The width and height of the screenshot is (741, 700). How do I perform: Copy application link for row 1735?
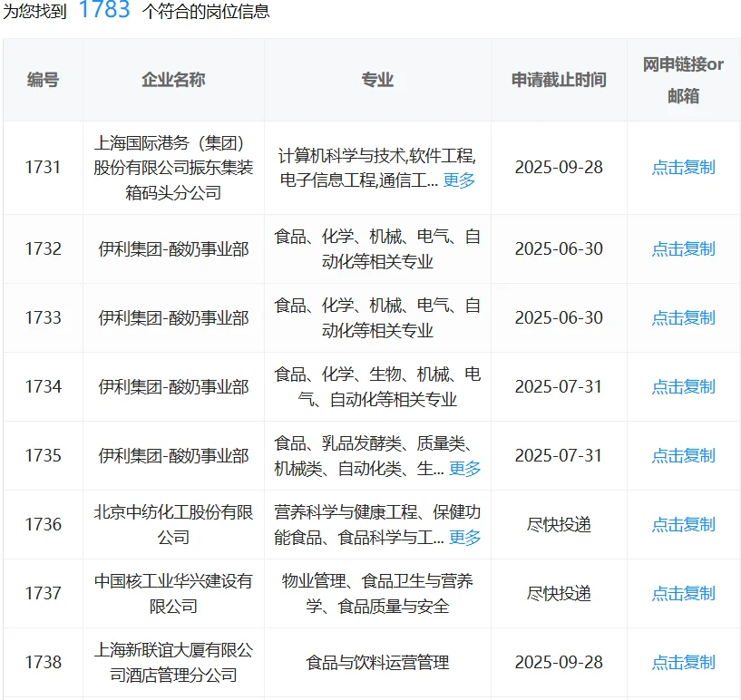[x=683, y=456]
